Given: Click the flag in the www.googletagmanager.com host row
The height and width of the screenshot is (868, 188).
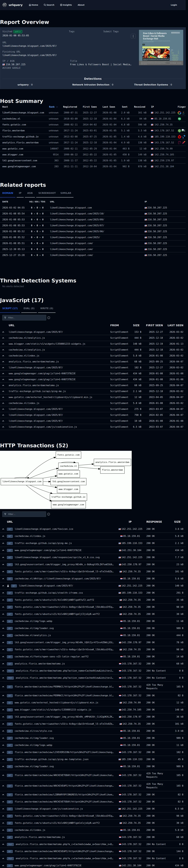Looking at the screenshot, I should pyautogui.click(x=152, y=167).
